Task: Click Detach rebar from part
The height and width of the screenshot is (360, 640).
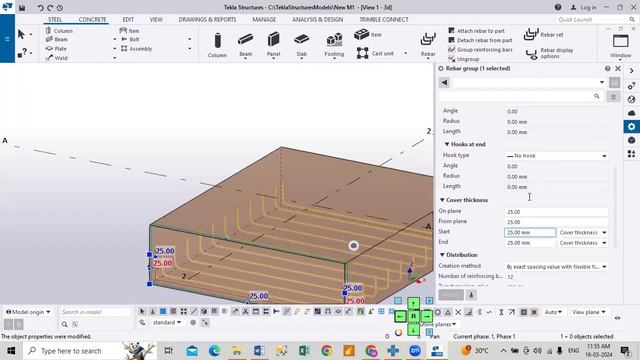Action: (x=480, y=40)
